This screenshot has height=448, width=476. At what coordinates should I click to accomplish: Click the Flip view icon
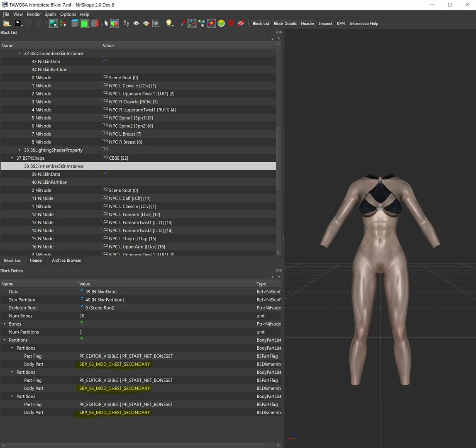pos(105,23)
